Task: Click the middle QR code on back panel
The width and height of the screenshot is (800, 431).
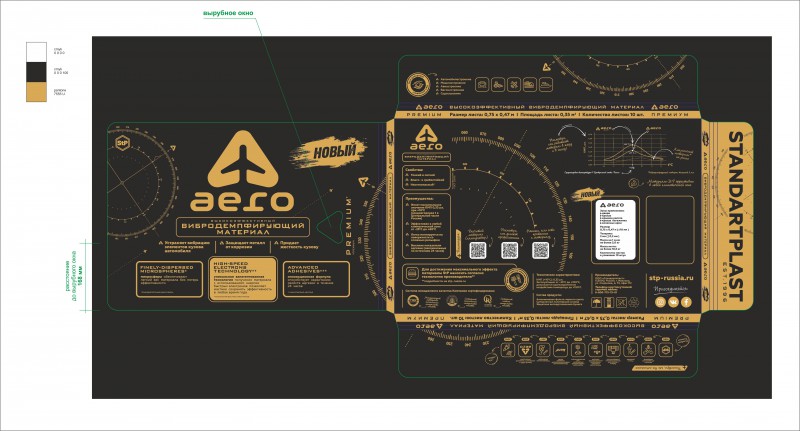Action: point(510,250)
